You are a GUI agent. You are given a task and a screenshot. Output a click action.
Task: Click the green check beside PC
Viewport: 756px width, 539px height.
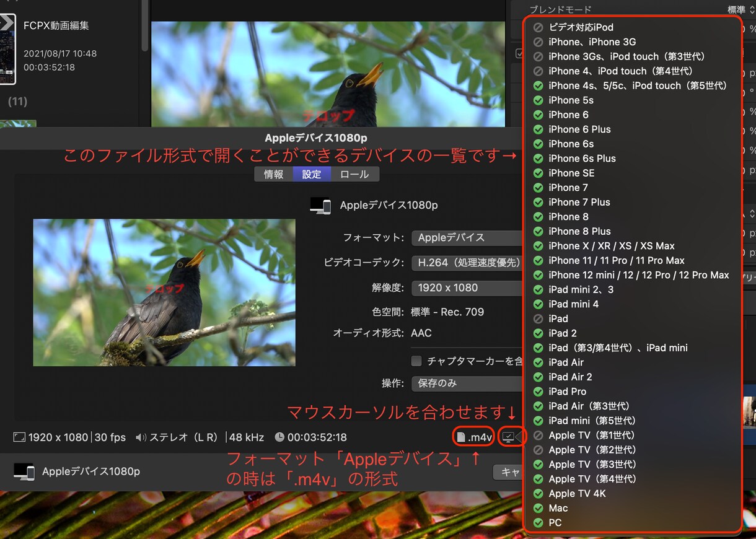click(538, 522)
